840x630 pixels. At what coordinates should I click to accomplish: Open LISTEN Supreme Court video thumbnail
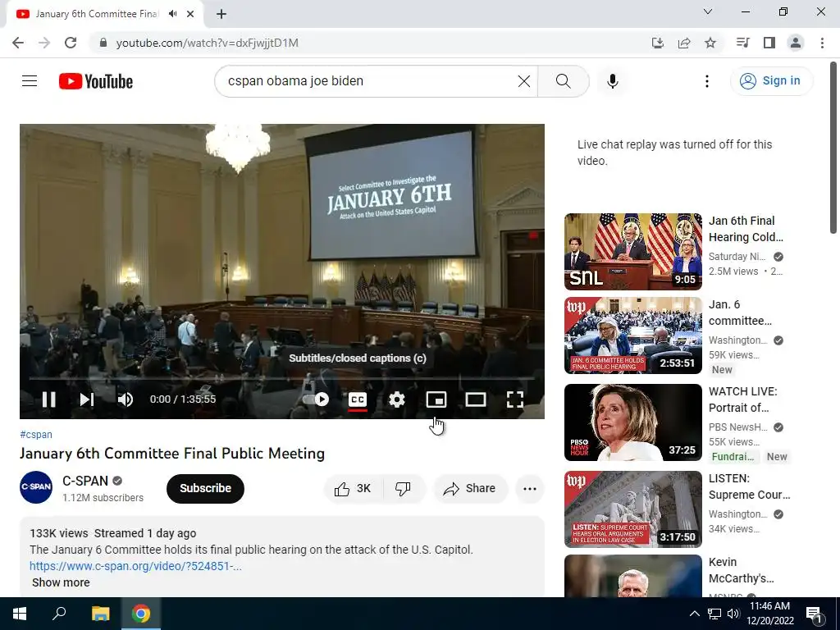(x=632, y=509)
